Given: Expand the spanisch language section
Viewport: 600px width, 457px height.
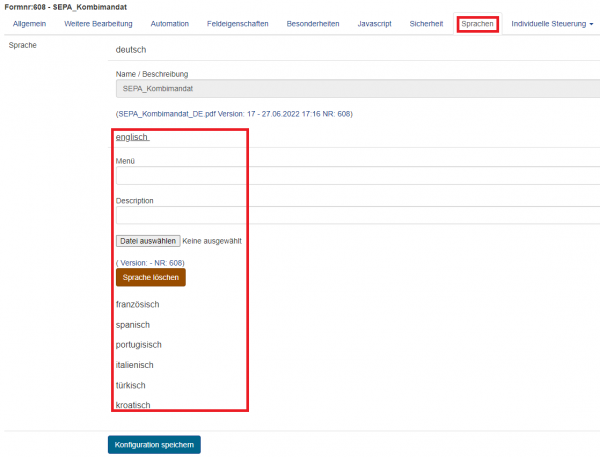Looking at the screenshot, I should point(133,325).
